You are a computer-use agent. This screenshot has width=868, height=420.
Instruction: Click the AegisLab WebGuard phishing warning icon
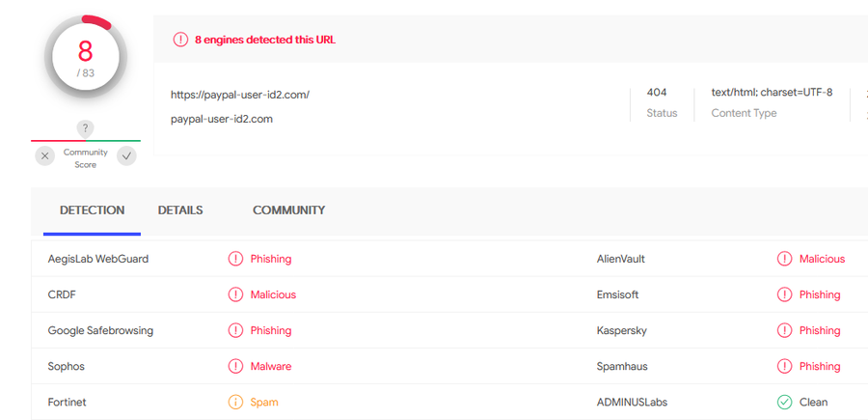236,259
